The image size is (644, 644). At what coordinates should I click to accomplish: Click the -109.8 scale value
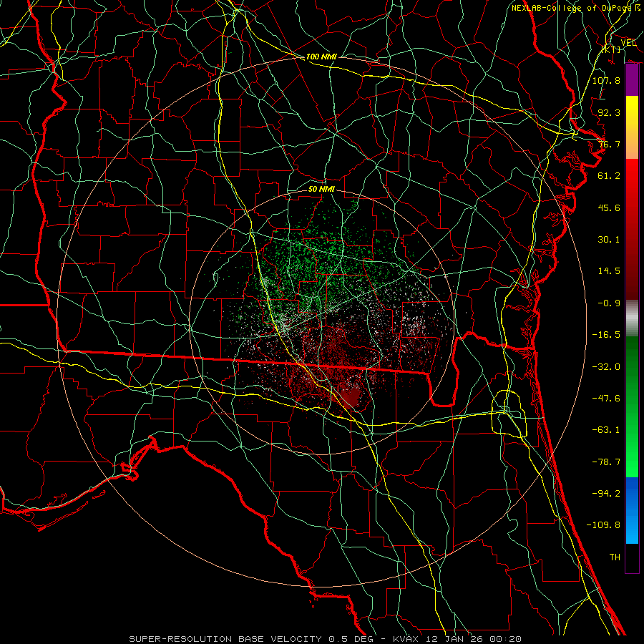(603, 525)
